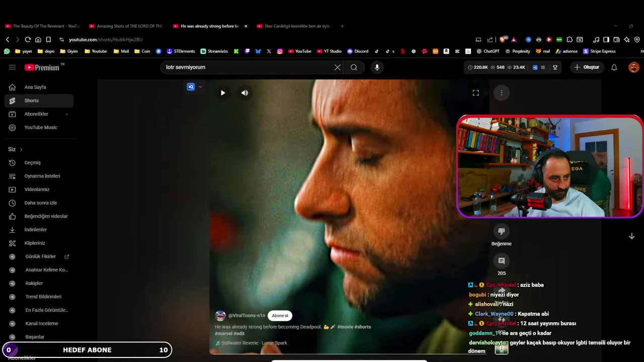
Task: Open Kanal İnceleme in sidebar
Action: [39, 323]
